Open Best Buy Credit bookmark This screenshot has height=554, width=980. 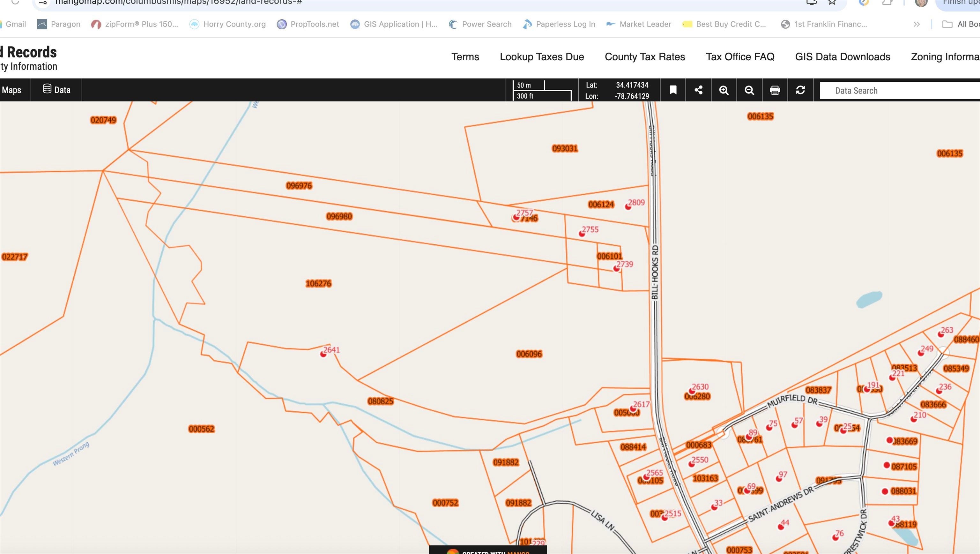[x=724, y=24]
